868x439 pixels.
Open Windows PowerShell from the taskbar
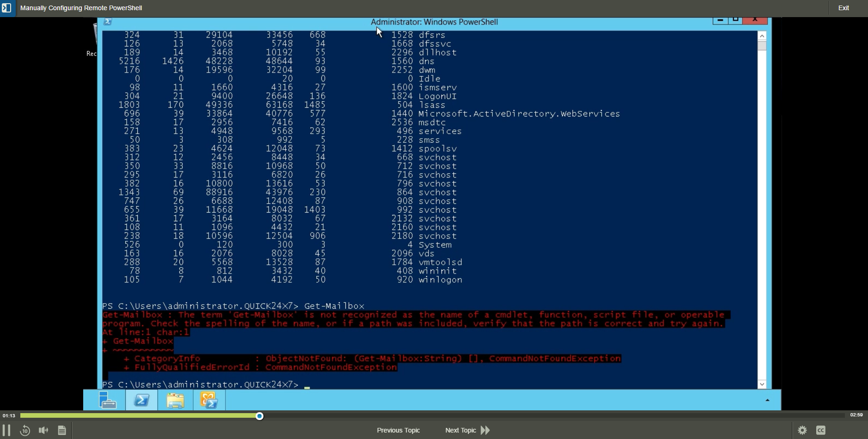pyautogui.click(x=141, y=400)
